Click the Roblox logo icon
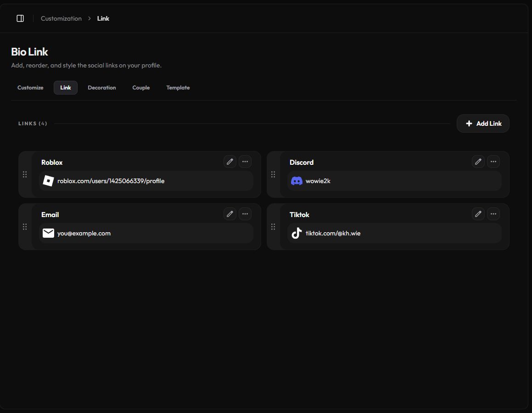This screenshot has height=413, width=532. coord(48,181)
